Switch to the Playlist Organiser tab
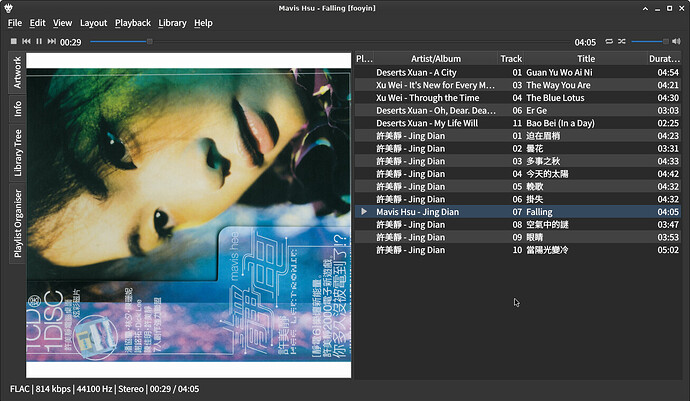The width and height of the screenshot is (690, 401). point(18,224)
